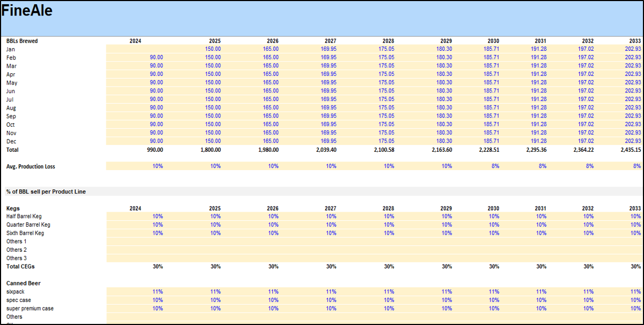The height and width of the screenshot is (325, 644).
Task: Click super premium case value for 2031
Action: 541,308
